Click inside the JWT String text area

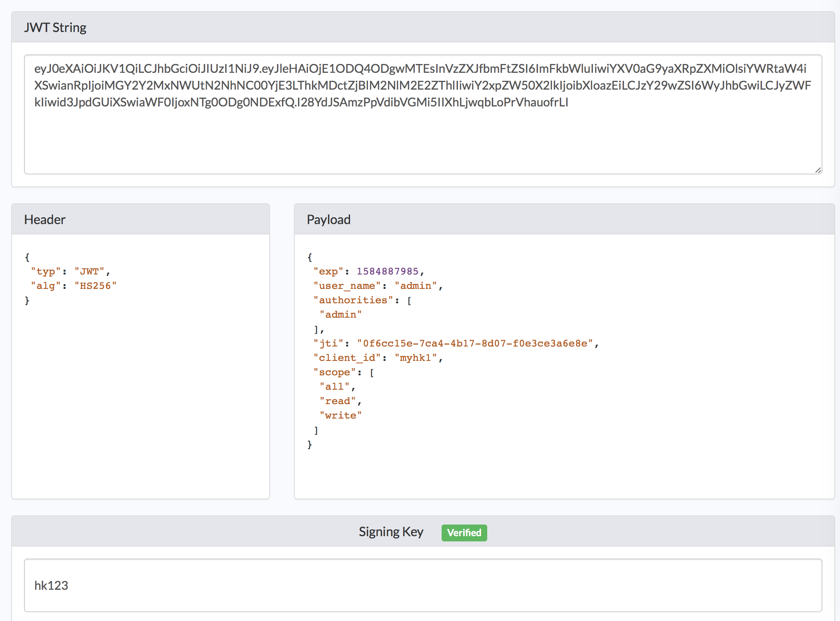coord(422,136)
